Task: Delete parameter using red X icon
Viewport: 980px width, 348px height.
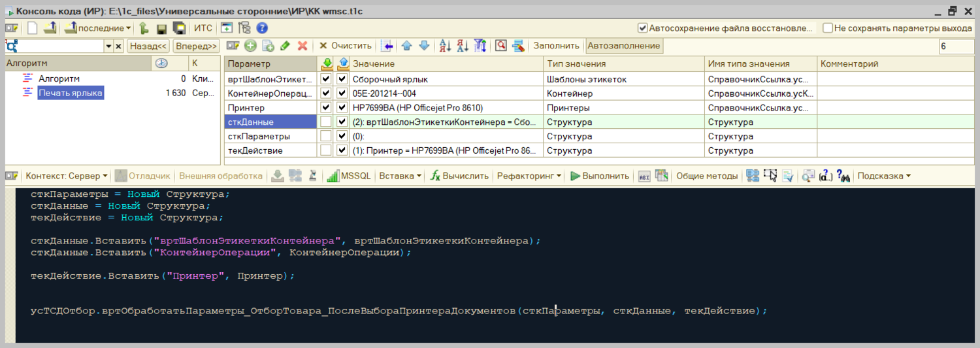Action: [302, 46]
